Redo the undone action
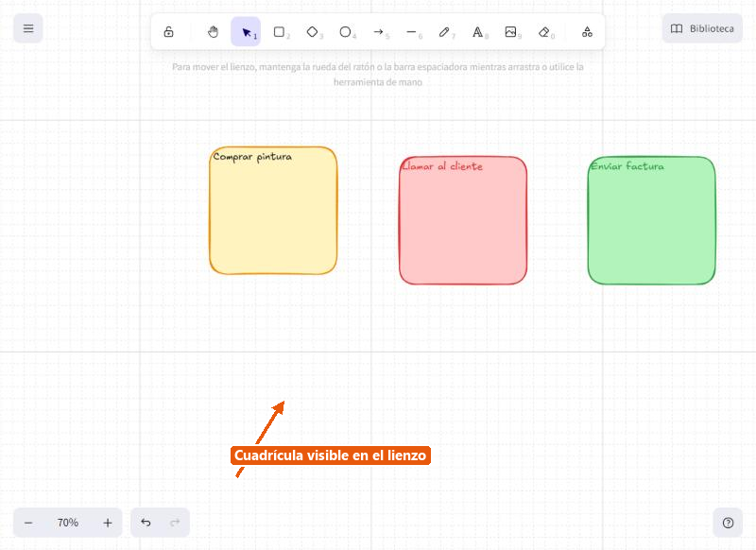Viewport: 756px width, 550px height. tap(175, 523)
